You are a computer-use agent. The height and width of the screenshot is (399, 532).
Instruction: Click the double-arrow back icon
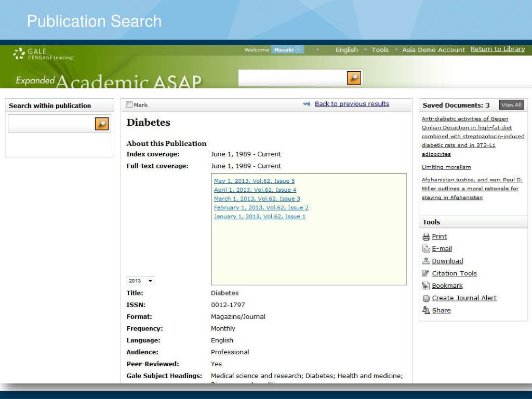click(307, 104)
